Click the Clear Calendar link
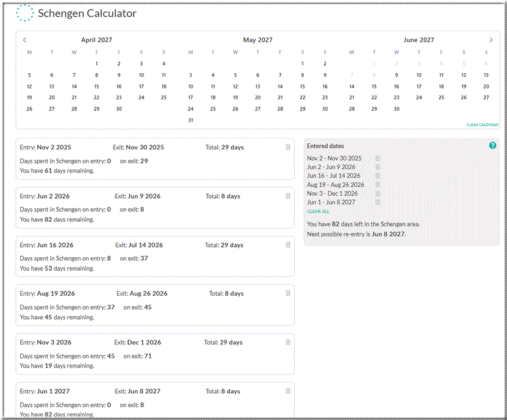This screenshot has height=420, width=507. [x=482, y=125]
